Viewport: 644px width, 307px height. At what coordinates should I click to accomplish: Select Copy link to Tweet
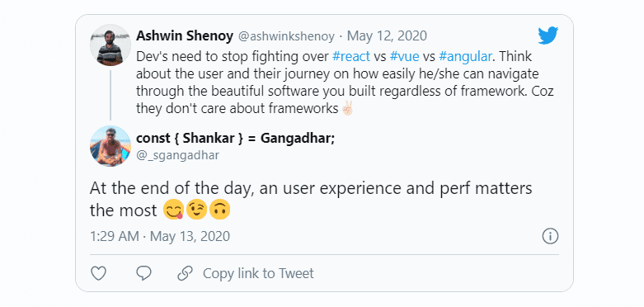coord(258,273)
